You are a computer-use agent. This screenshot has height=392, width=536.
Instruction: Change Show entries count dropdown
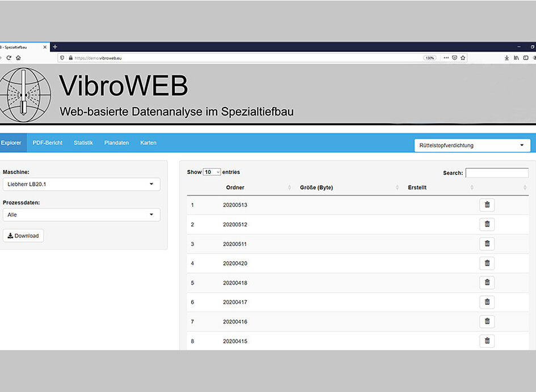(x=212, y=172)
